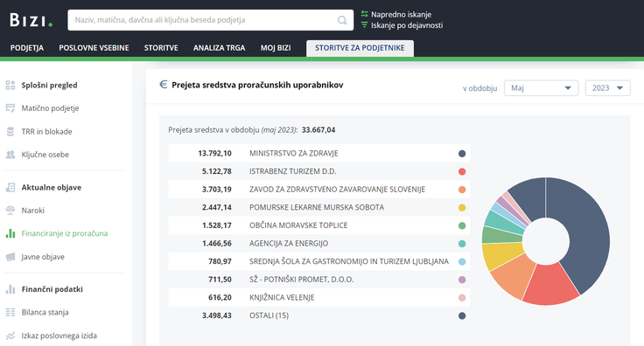Go to Splošni pregled in sidebar
Screen dimensions: 644x346
pos(49,86)
